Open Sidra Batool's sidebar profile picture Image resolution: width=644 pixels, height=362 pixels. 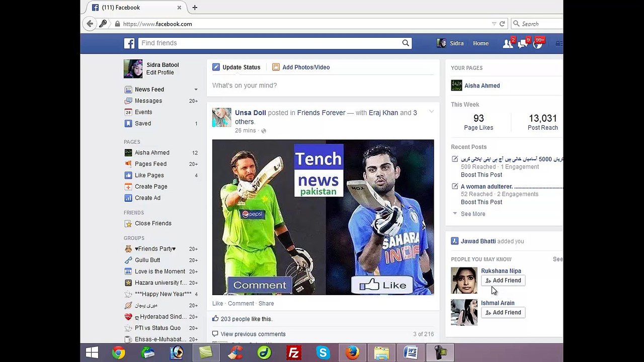[133, 69]
